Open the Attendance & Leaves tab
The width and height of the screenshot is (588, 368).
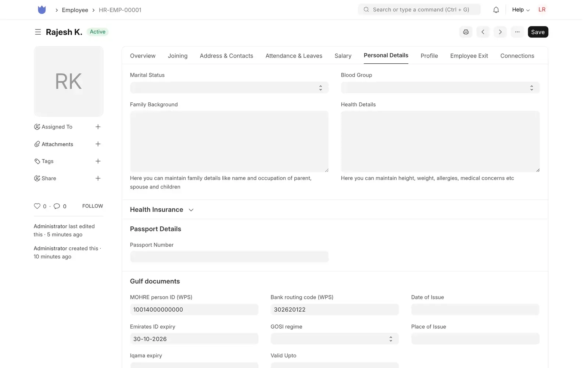(294, 56)
